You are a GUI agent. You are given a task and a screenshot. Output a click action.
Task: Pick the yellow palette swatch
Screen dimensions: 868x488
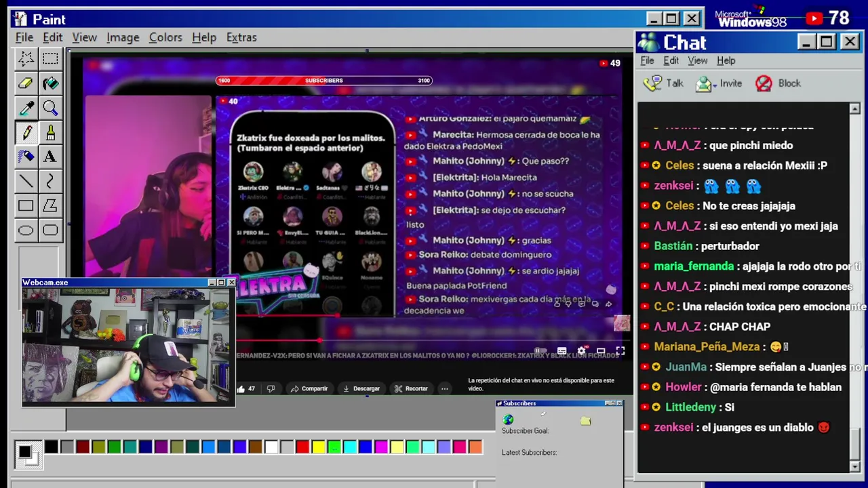(318, 447)
